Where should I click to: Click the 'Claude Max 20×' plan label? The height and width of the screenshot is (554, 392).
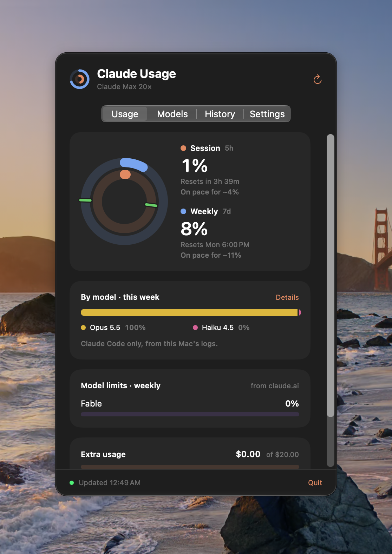[124, 87]
